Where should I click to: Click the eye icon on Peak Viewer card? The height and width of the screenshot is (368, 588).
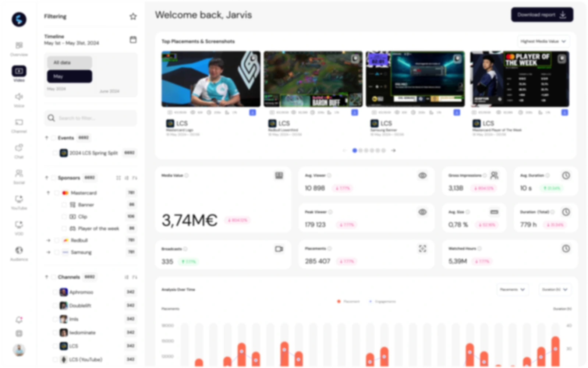422,212
